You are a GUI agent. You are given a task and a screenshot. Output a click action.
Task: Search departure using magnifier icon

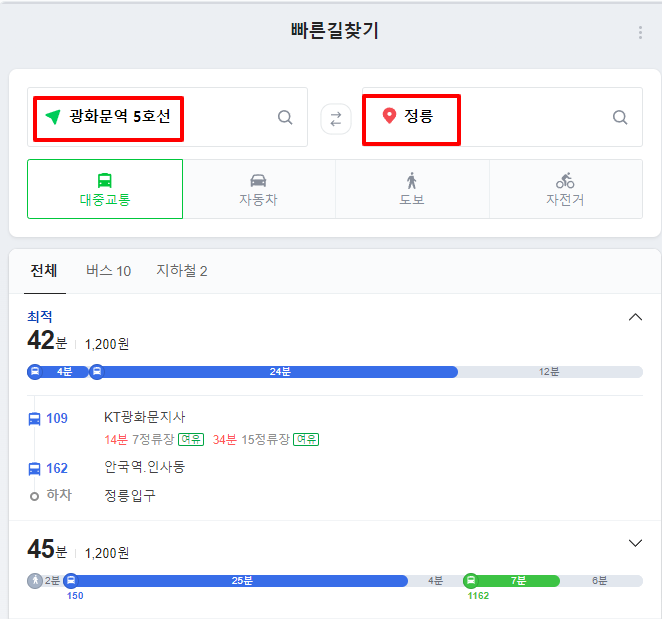(x=285, y=117)
